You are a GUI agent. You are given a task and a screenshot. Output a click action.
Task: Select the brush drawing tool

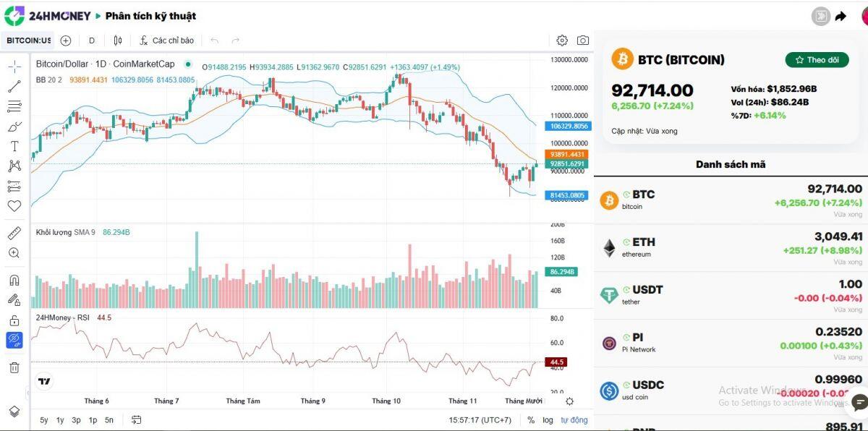(x=14, y=127)
